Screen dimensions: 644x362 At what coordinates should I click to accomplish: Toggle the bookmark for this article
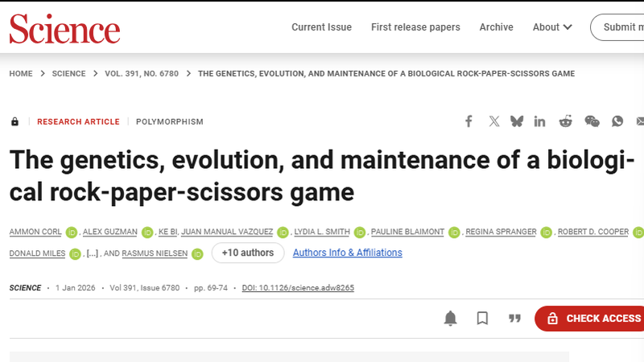[x=482, y=319]
